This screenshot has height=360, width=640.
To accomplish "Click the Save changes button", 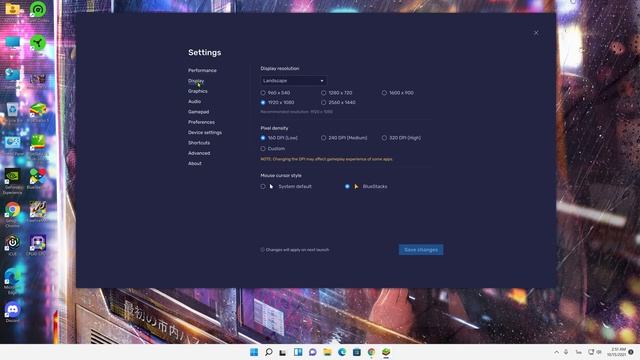I will [x=421, y=250].
